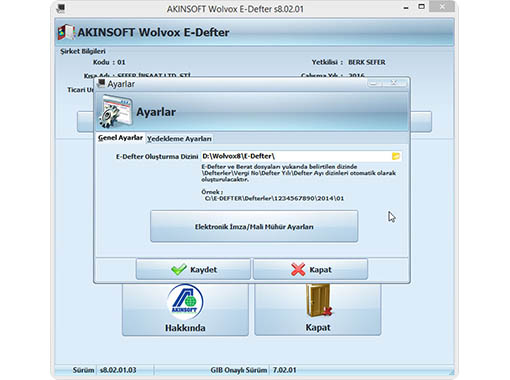
Task: Click the Yetkilisi value BERK SEFER
Action: point(367,62)
